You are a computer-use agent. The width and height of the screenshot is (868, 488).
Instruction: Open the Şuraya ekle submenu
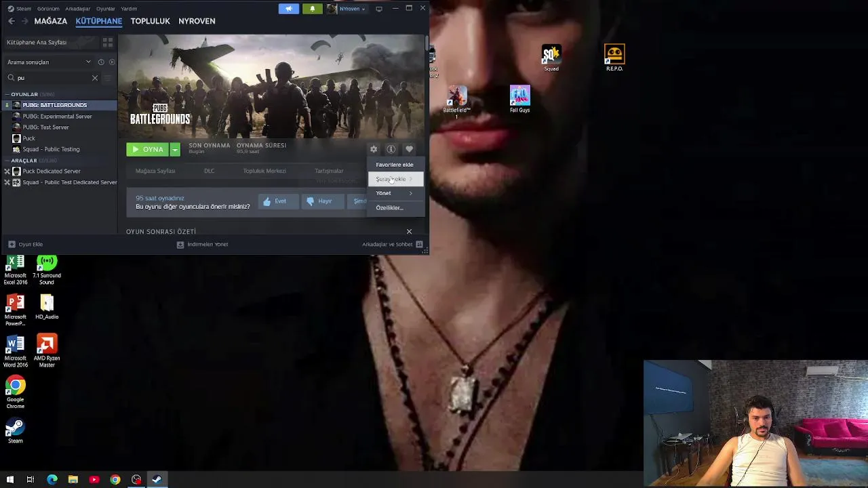click(x=396, y=179)
